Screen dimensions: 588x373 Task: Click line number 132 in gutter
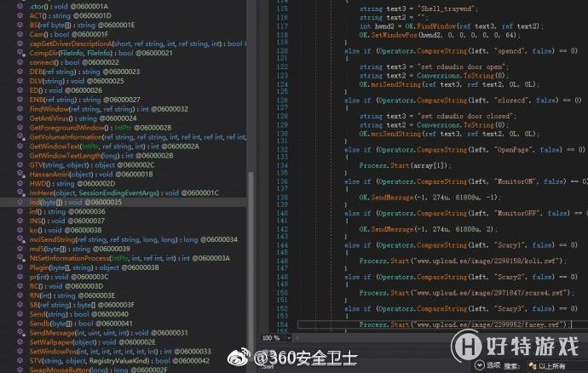[x=282, y=150]
